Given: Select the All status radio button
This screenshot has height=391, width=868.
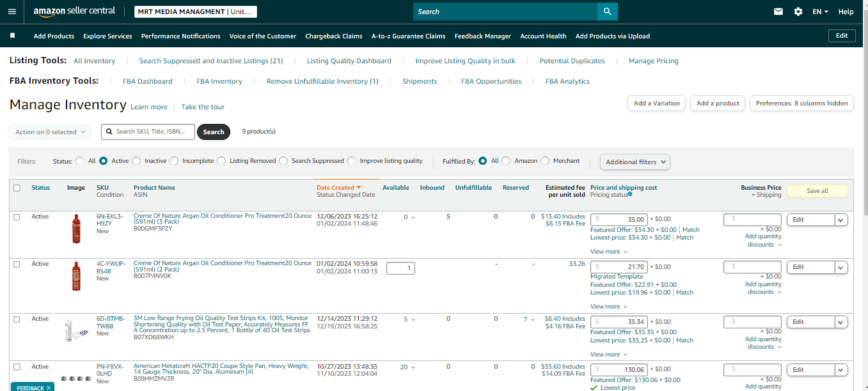Looking at the screenshot, I should click(80, 161).
